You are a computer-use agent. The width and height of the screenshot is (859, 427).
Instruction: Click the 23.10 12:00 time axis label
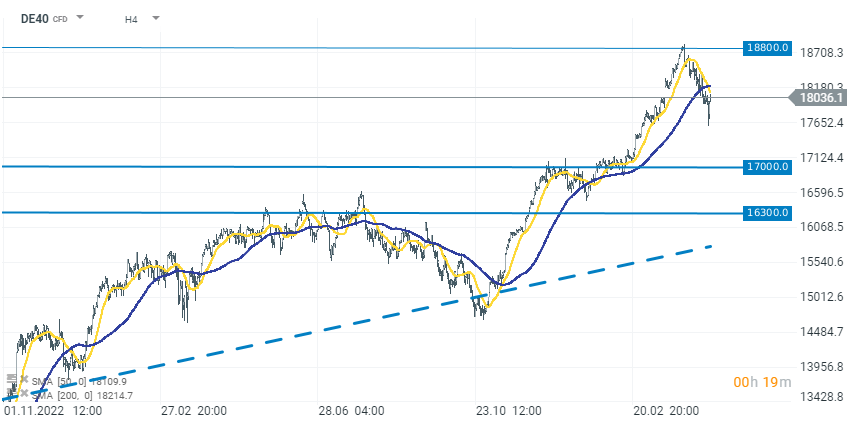click(x=507, y=411)
